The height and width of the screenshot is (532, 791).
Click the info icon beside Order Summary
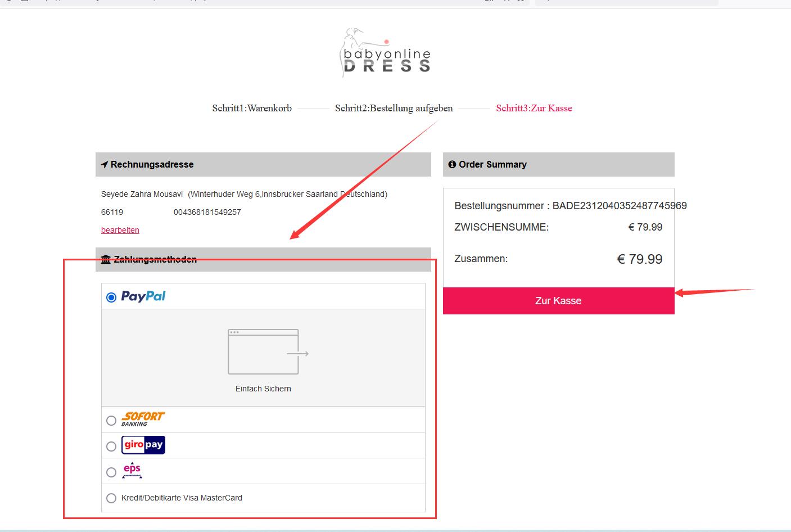coord(452,165)
